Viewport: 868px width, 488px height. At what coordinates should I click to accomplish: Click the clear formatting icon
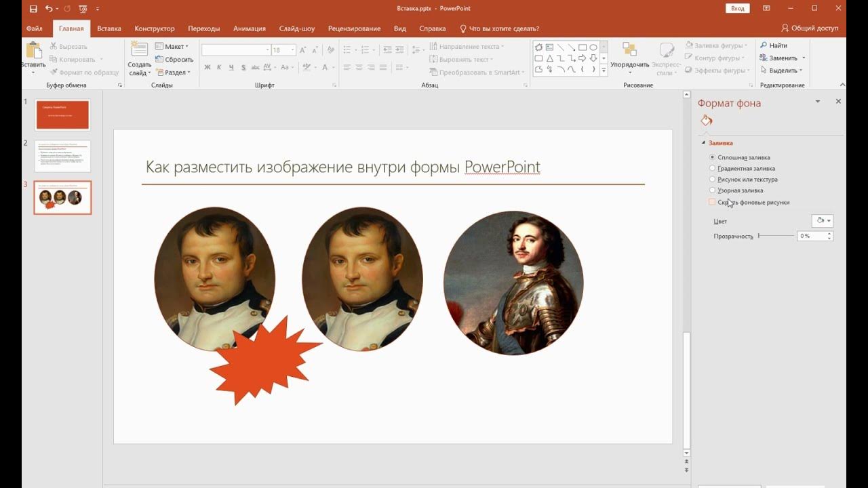[x=331, y=49]
